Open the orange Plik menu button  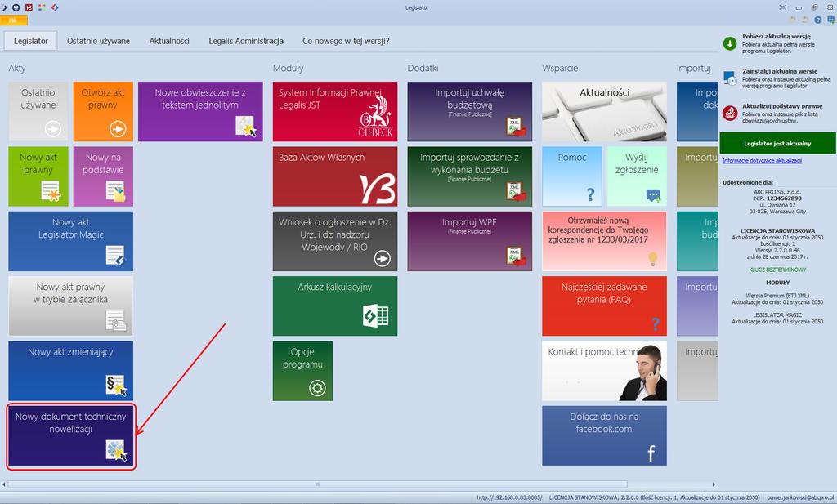pos(13,20)
